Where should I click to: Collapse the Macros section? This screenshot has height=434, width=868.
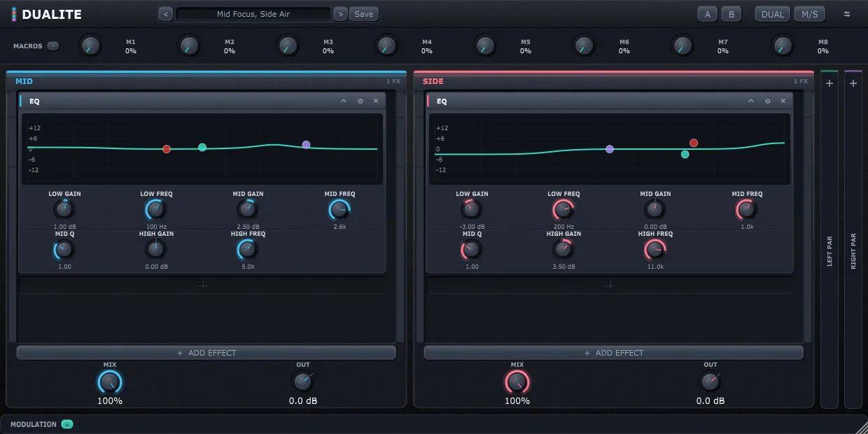coord(53,46)
